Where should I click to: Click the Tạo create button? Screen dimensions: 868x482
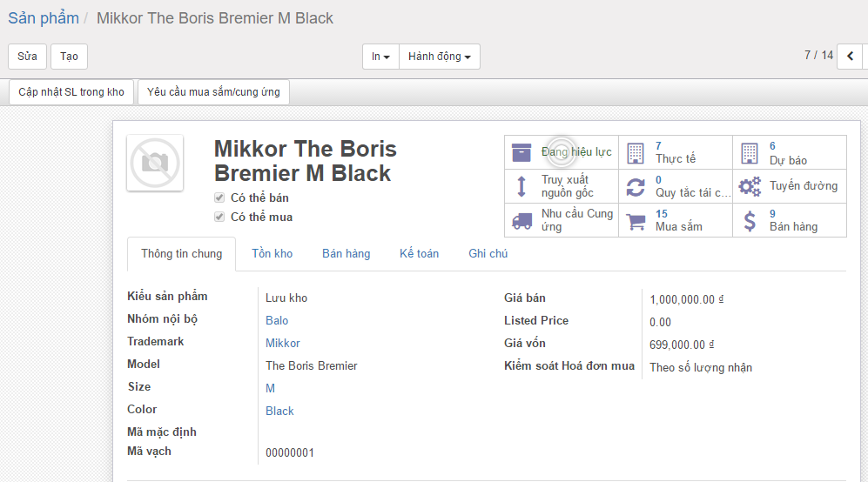[69, 57]
